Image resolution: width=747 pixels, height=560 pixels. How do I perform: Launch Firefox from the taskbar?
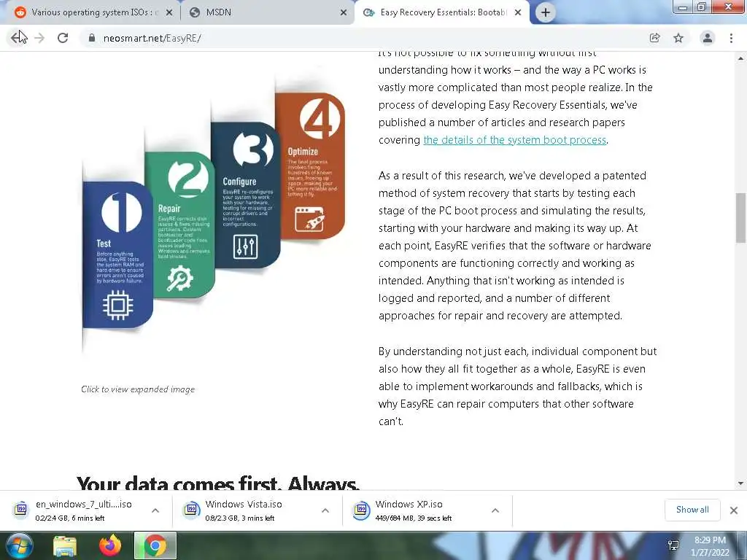[110, 545]
